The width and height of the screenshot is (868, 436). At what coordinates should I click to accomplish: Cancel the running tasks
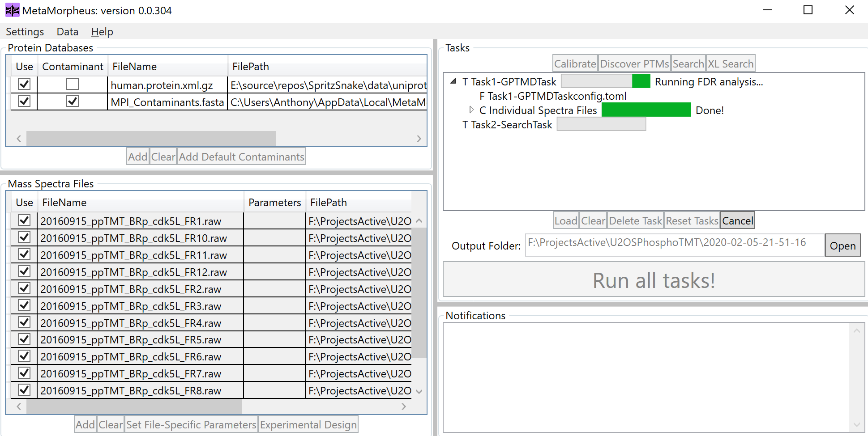(737, 220)
